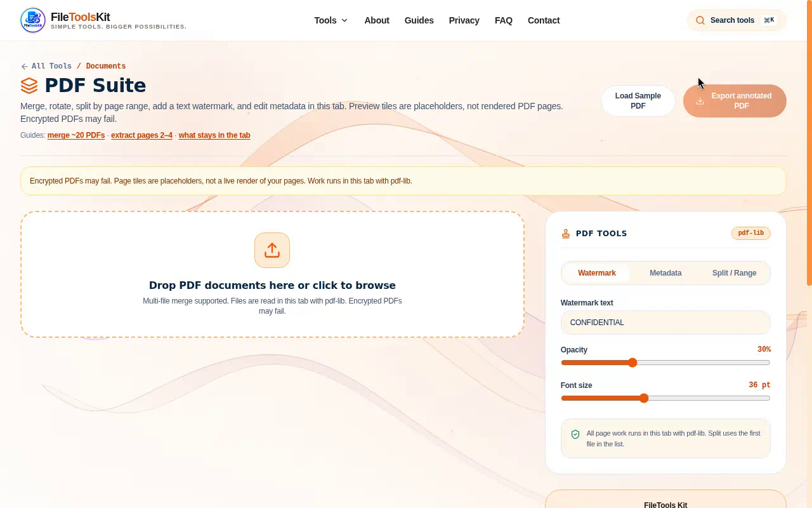Click the stamp icon beside PDF TOOLS
812x508 pixels.
(566, 234)
